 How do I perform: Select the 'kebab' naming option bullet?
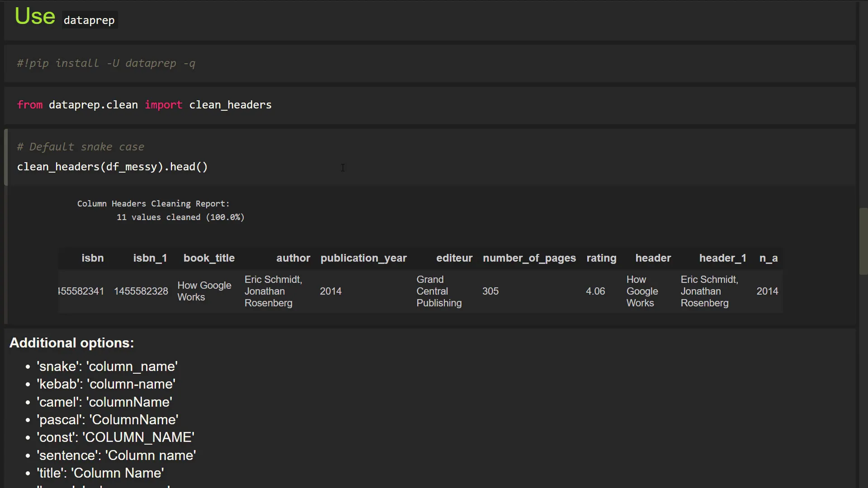click(x=105, y=384)
